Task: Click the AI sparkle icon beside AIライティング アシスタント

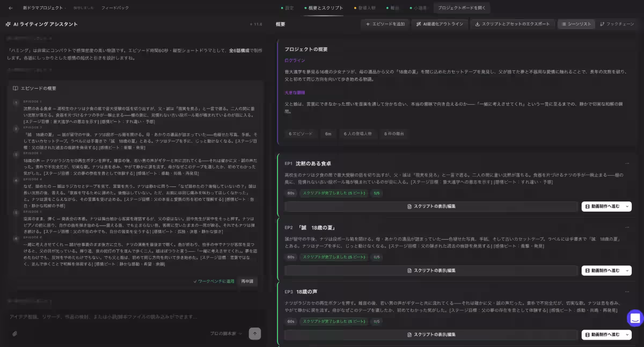Action: (8, 24)
